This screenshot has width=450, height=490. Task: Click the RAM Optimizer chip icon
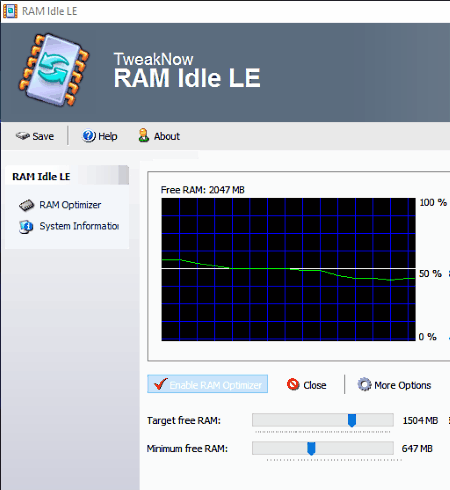pos(27,205)
